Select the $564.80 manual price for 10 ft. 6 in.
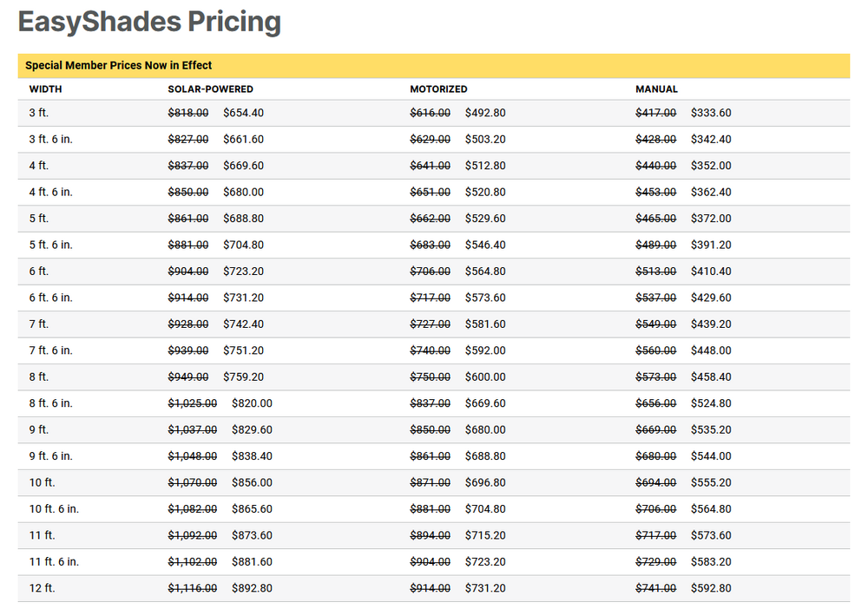The image size is (868, 609). 711,509
